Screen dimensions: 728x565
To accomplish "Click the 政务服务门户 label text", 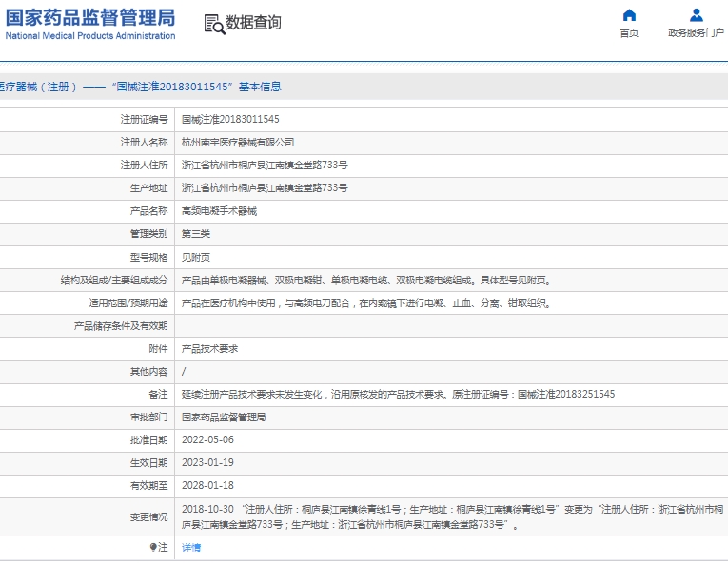I will 696,33.
